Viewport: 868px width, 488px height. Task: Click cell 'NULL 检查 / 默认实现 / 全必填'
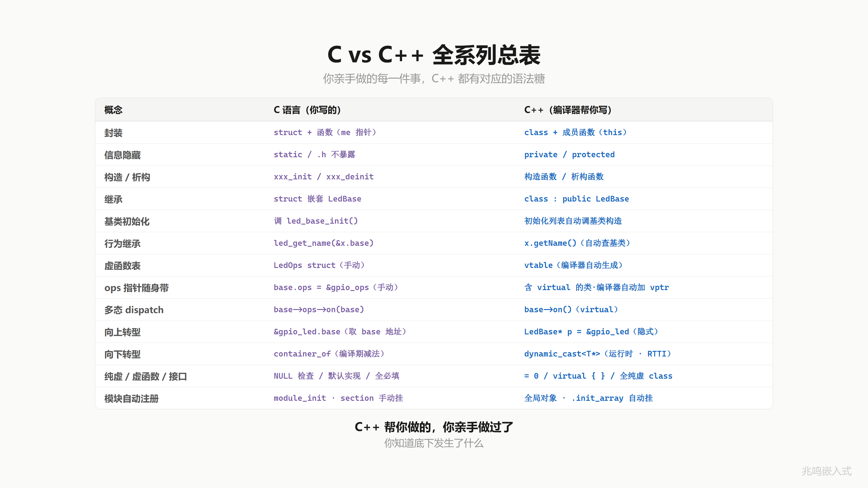tap(336, 376)
